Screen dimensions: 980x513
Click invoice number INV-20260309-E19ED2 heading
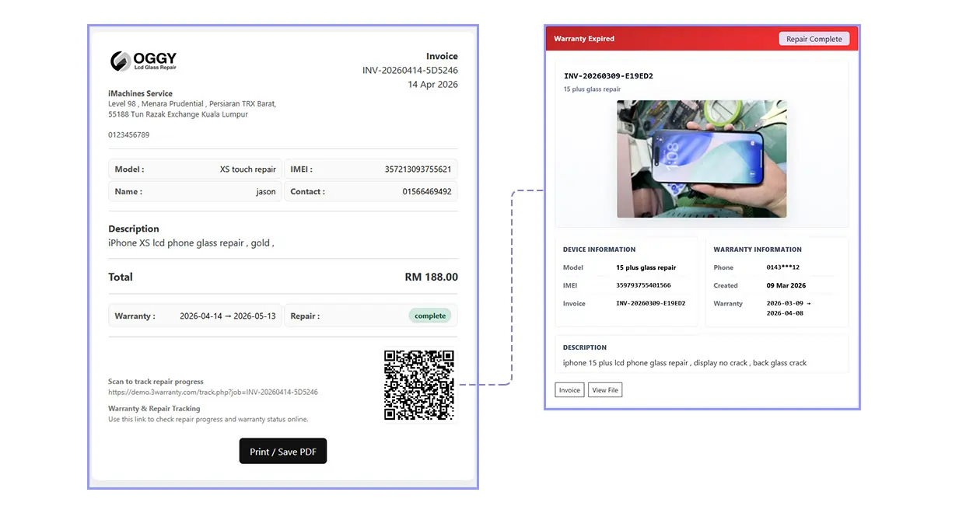607,76
